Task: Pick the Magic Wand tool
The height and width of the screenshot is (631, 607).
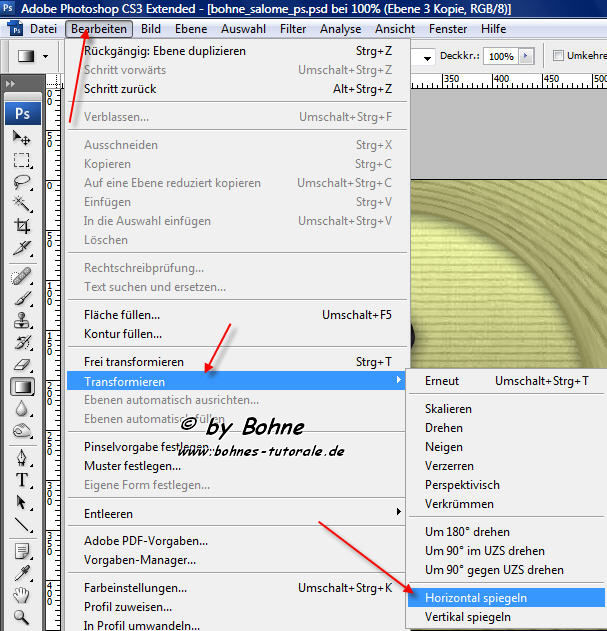Action: (x=22, y=204)
